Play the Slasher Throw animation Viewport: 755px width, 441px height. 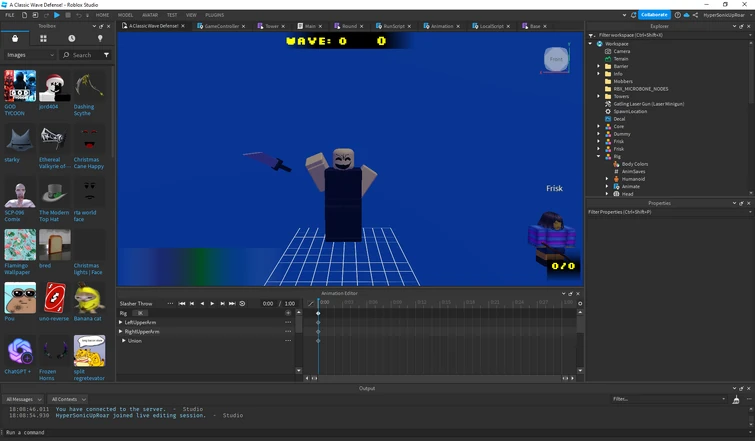[212, 303]
